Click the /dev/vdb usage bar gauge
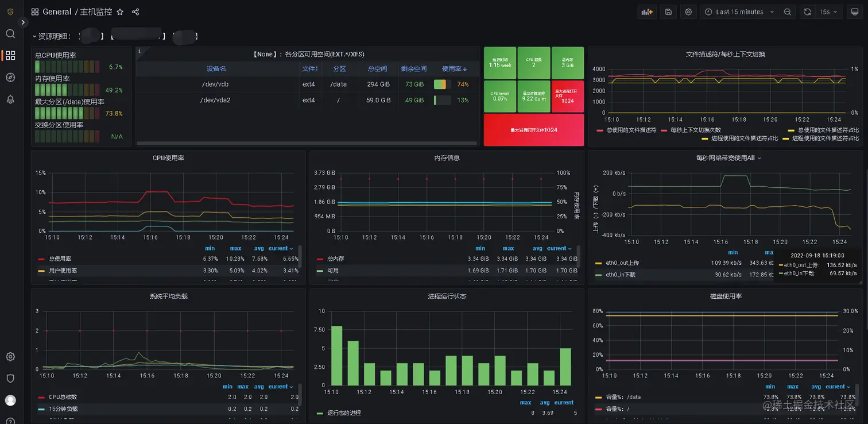The width and height of the screenshot is (868, 424). tap(442, 84)
